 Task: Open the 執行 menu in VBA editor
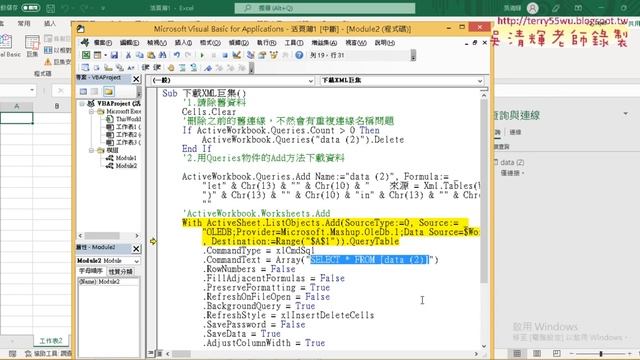click(267, 42)
